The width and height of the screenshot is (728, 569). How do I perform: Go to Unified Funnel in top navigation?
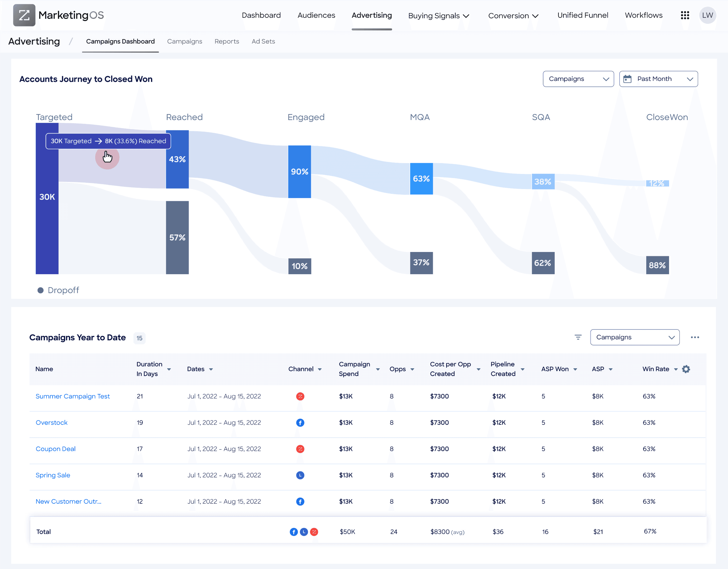click(582, 15)
